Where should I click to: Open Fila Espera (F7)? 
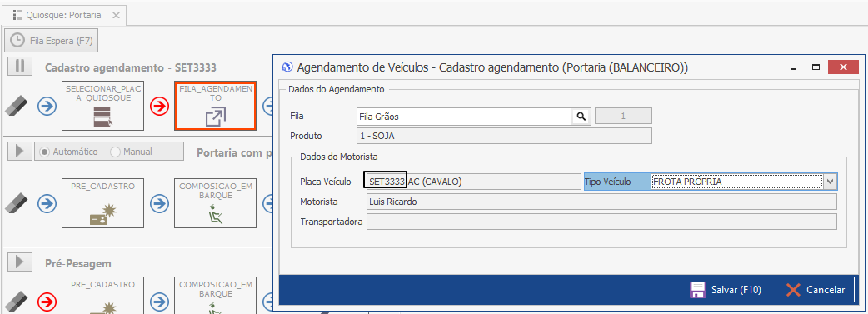coord(52,40)
